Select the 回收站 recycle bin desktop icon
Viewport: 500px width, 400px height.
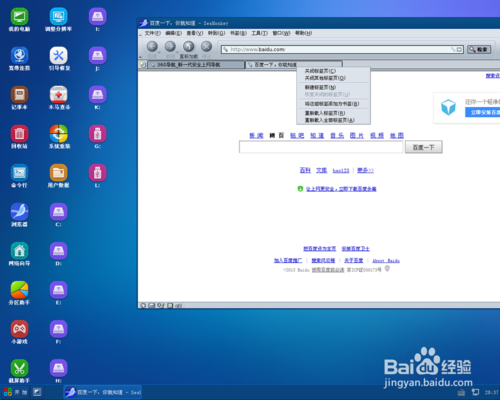[x=19, y=137]
